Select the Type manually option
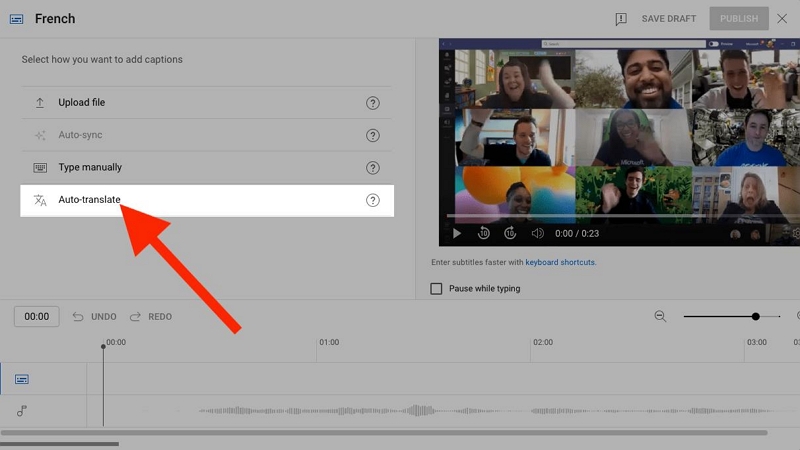 coord(90,168)
